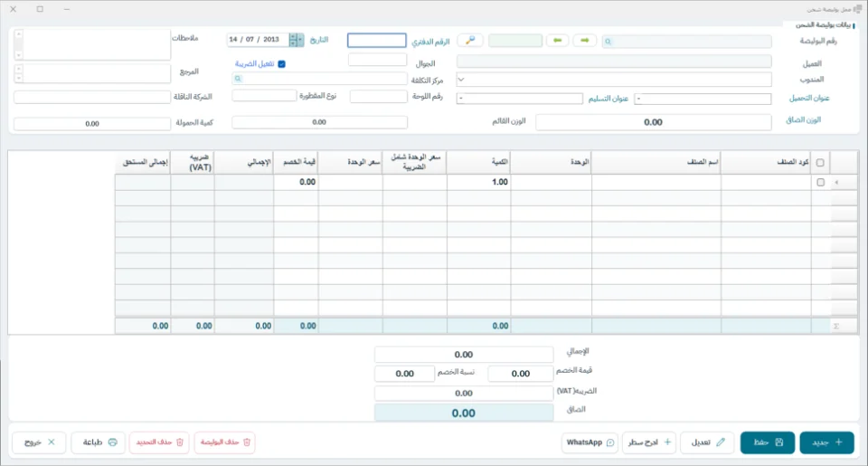Image resolution: width=868 pixels, height=466 pixels.
Task: Decrease the date with down spinner
Action: click(x=293, y=43)
